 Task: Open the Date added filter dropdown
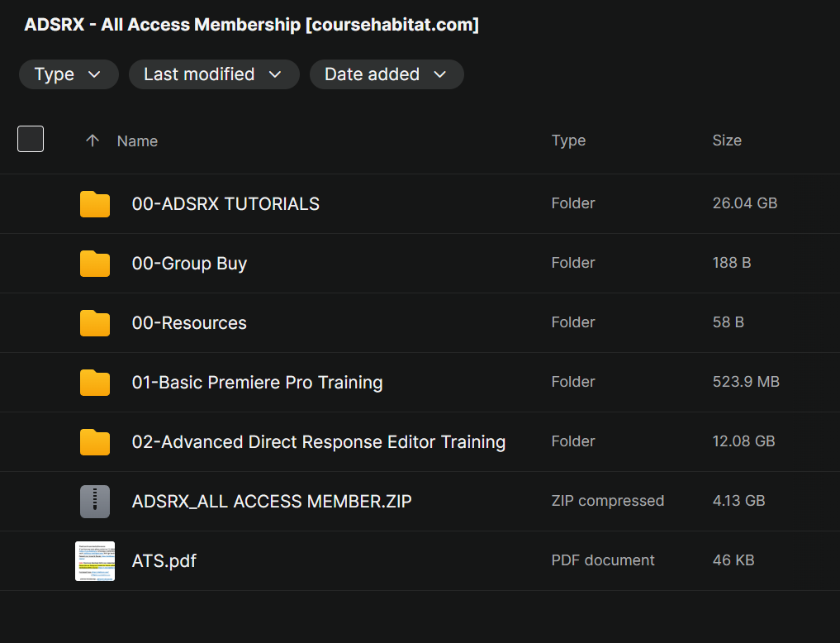[x=386, y=74]
